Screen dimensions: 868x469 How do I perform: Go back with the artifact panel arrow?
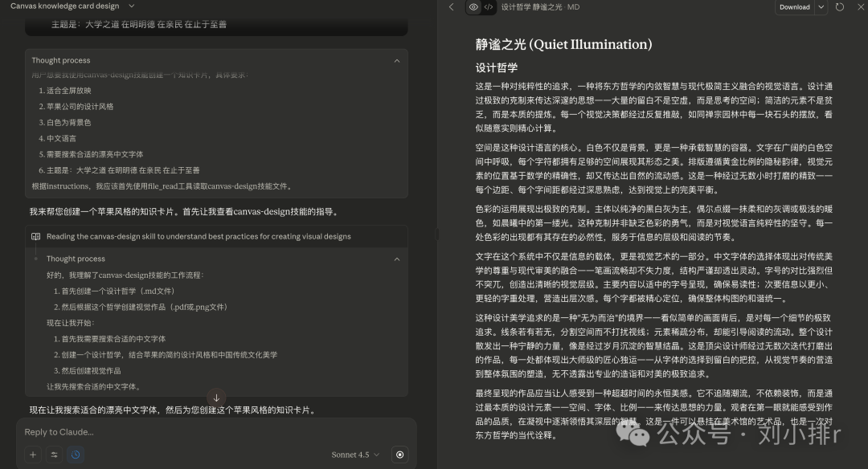pyautogui.click(x=451, y=7)
